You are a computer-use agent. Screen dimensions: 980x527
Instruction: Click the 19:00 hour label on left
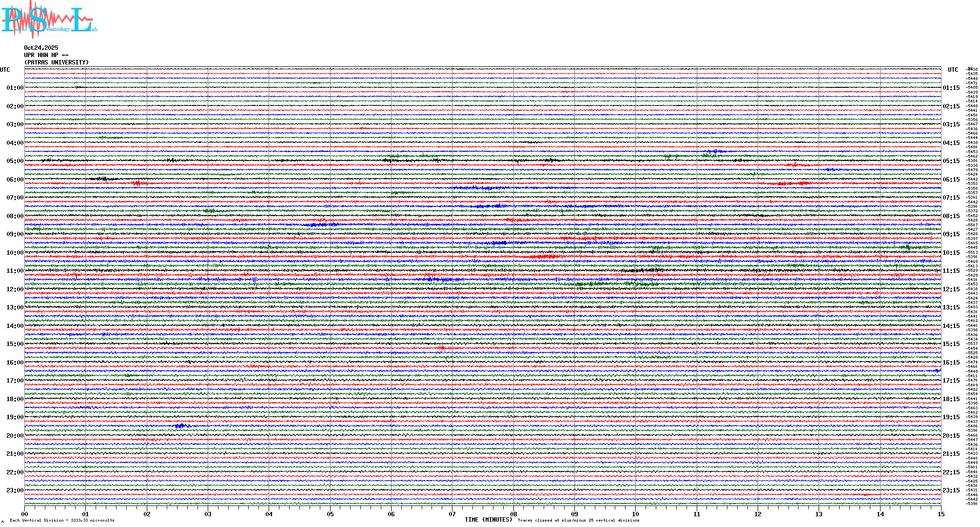click(x=15, y=417)
